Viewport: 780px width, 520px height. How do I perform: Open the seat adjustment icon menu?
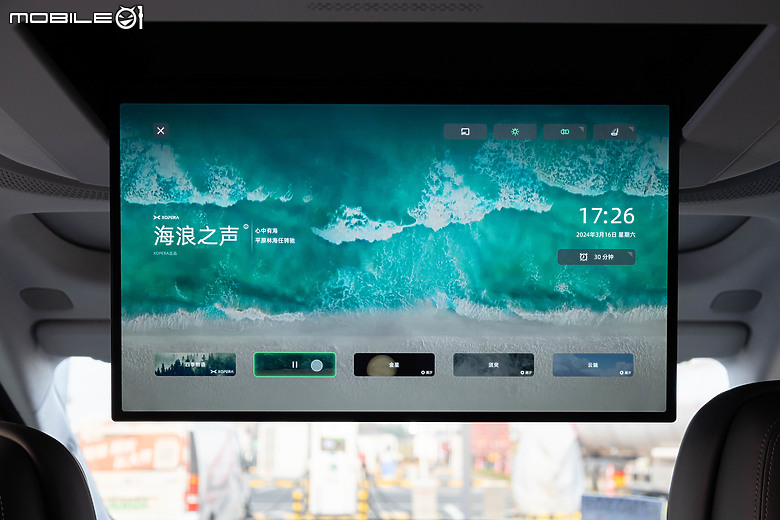click(x=614, y=131)
